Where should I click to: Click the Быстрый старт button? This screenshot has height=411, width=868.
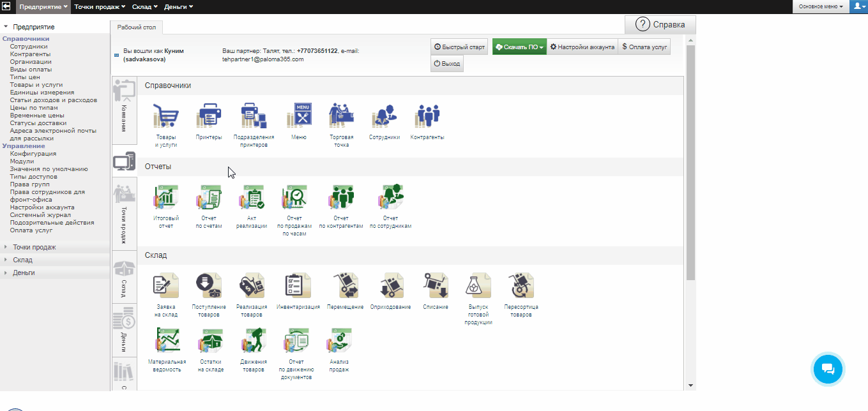point(459,47)
